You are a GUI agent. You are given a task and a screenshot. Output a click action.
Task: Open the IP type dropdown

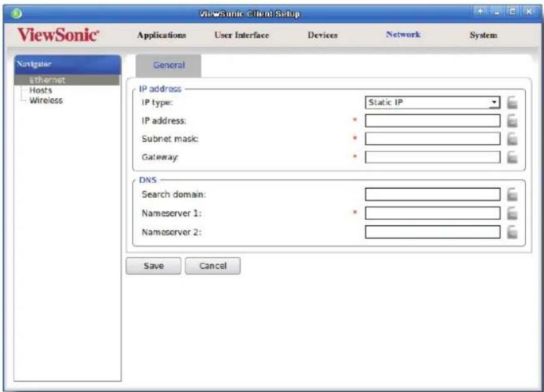click(432, 102)
